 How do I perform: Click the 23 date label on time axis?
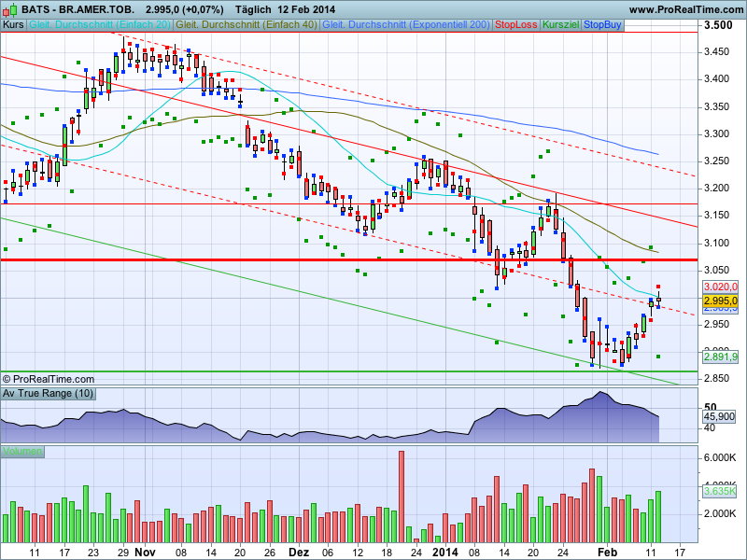[92, 553]
